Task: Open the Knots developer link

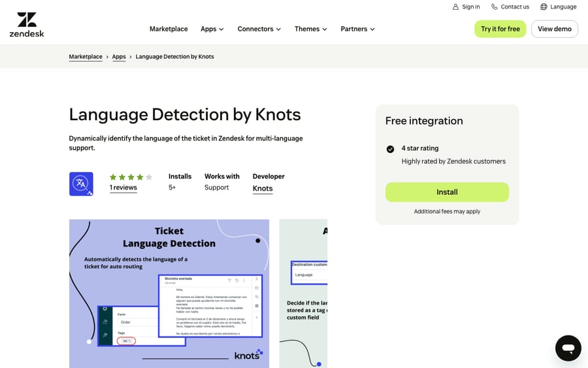Action: coord(263,188)
